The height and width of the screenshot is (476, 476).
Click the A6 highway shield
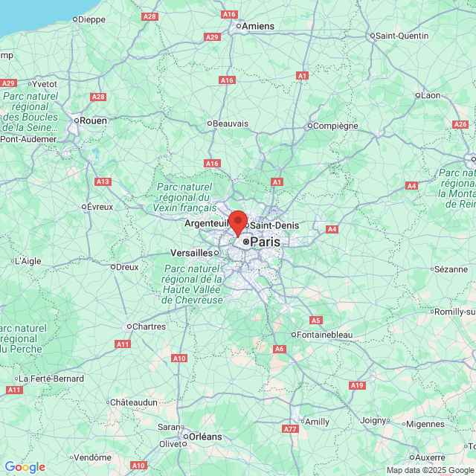click(280, 349)
